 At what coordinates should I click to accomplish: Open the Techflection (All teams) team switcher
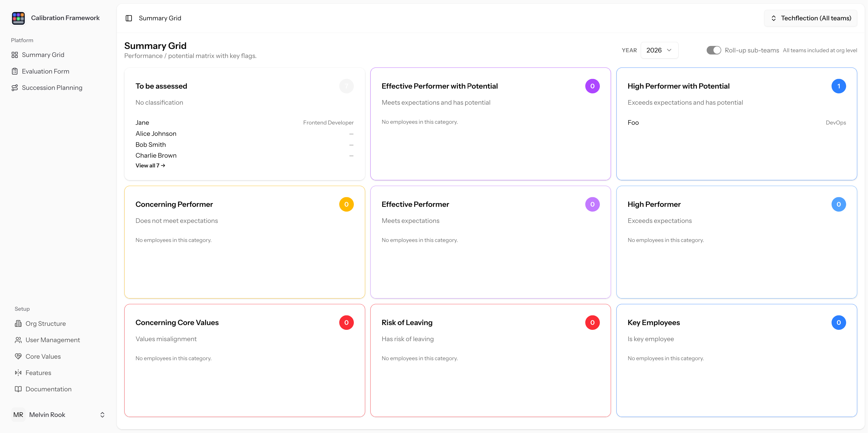(x=811, y=18)
